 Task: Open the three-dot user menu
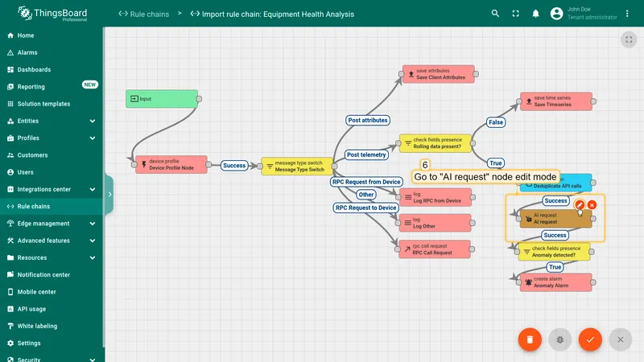627,14
